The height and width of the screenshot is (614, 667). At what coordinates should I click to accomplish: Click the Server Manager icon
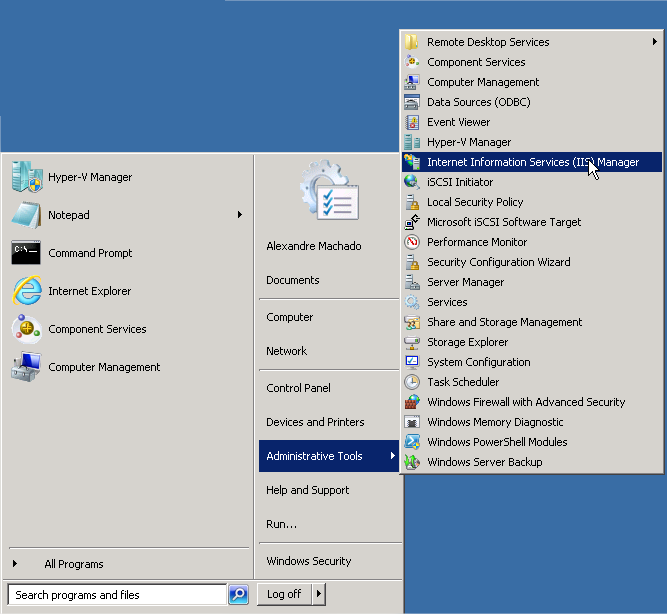coord(411,282)
